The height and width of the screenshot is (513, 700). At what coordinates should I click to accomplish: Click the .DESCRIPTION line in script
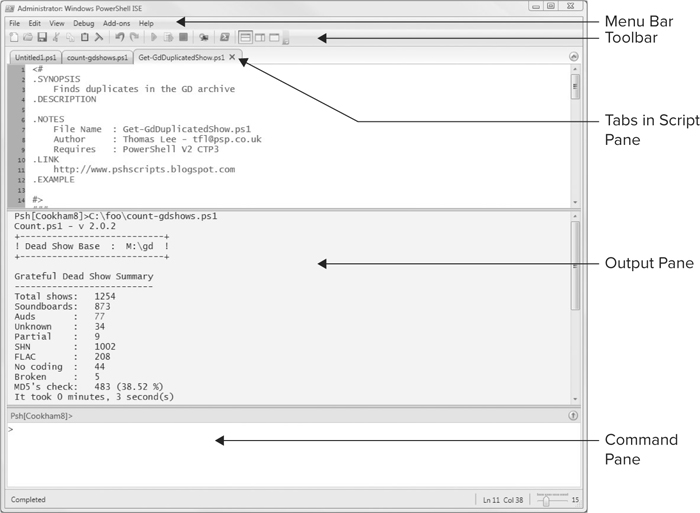click(64, 99)
